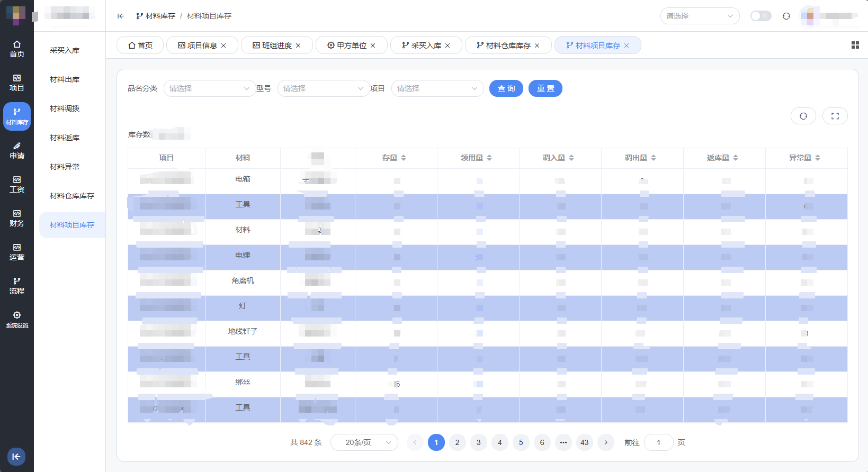Sort by 调出量 column arrows
The height and width of the screenshot is (472, 868).
click(654, 158)
